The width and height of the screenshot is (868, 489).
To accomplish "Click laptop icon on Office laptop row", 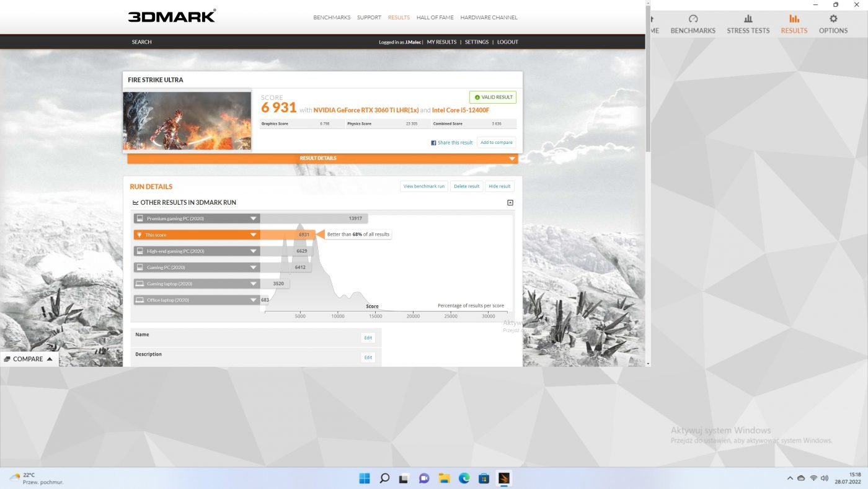I will 140,300.
